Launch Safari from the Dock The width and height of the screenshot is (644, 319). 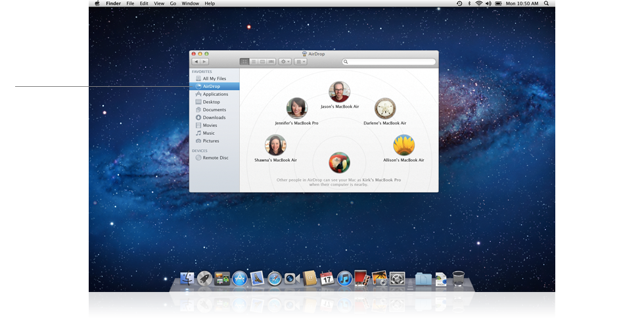pyautogui.click(x=275, y=279)
